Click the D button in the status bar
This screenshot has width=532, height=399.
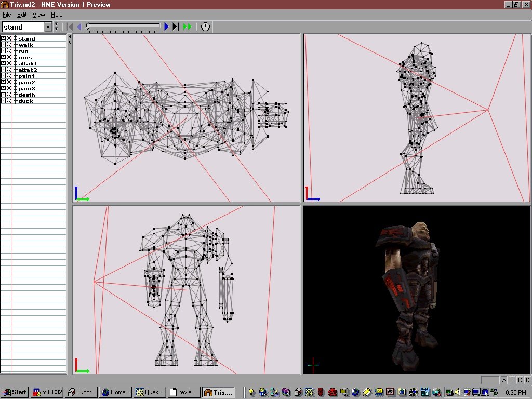point(527,380)
